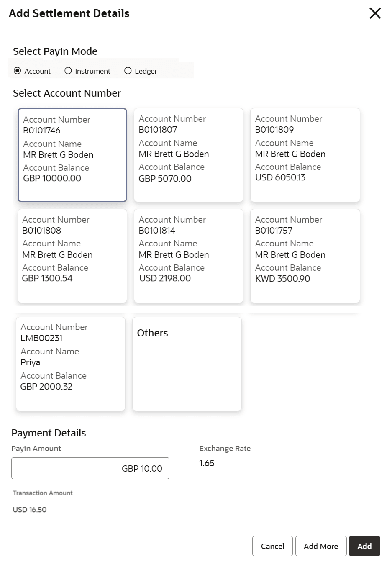Choose Instrument as payin mode

point(68,71)
